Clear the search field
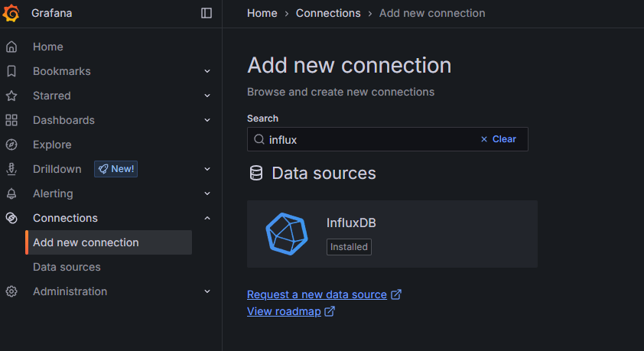 [499, 139]
